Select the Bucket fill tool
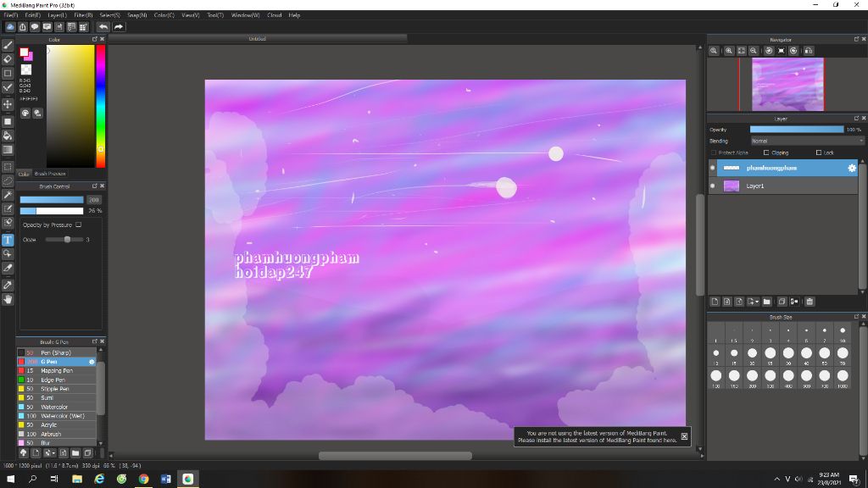Screen dimensions: 868x488 (8, 136)
